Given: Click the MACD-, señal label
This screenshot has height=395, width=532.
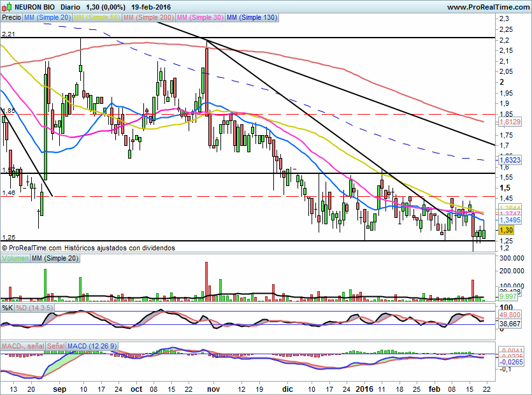Looking at the screenshot, I should (x=23, y=346).
